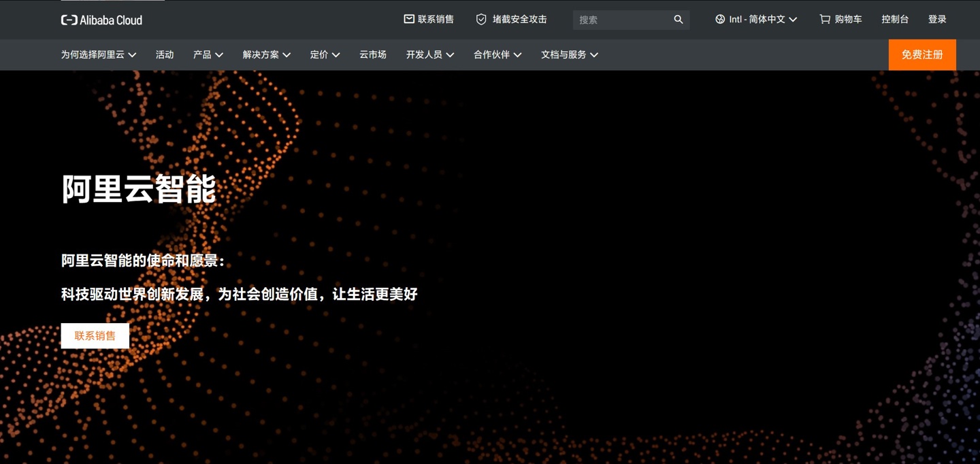980x464 pixels.
Task: Expand the 合作伙伴 partners menu
Action: [497, 54]
